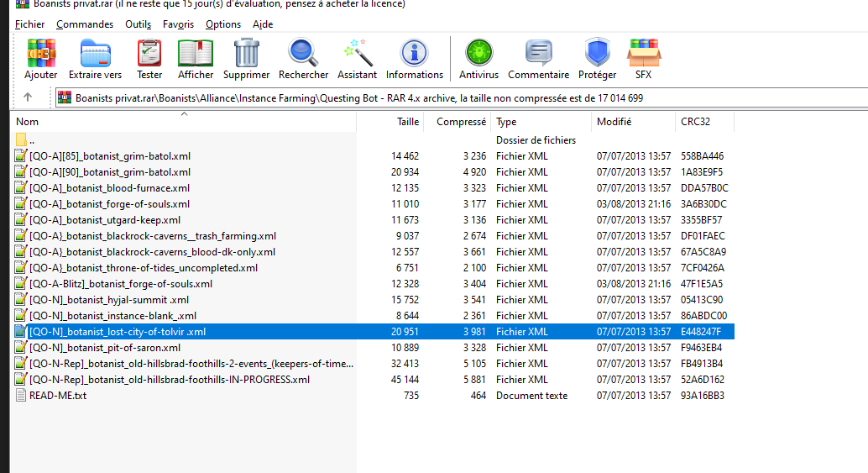Click icon of [QO-N]_botanist_pit-of-saron.xml
This screenshot has height=473, width=868.
click(x=21, y=348)
